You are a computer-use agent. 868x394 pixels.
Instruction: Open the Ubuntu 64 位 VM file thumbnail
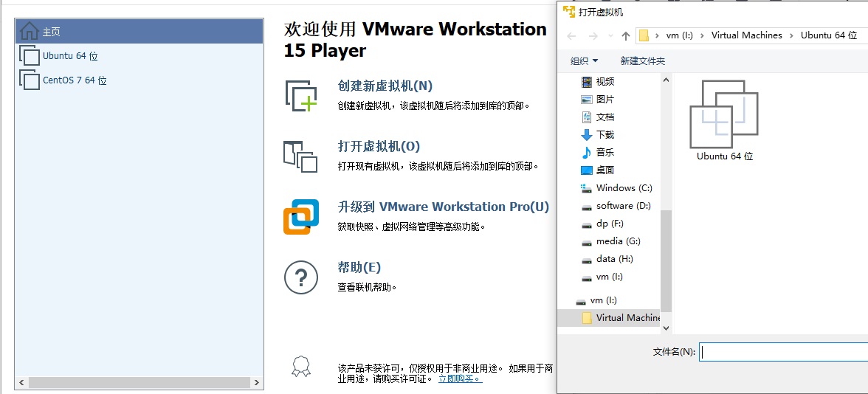pyautogui.click(x=725, y=120)
